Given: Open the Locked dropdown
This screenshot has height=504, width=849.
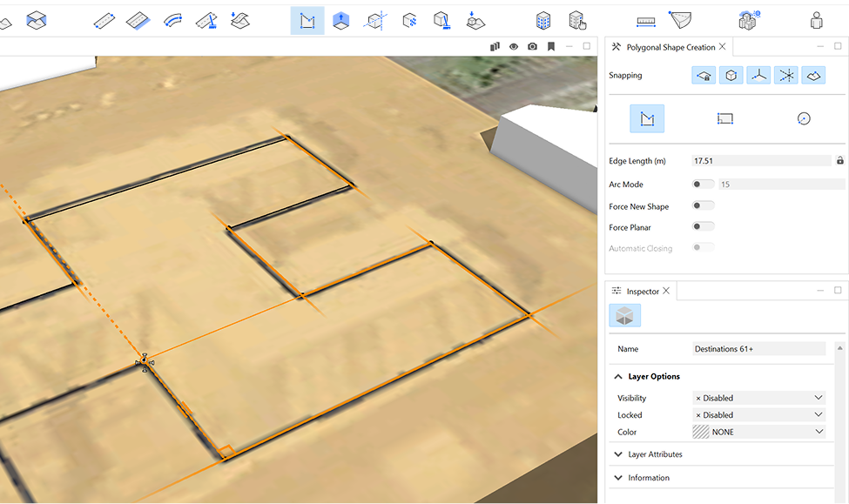Looking at the screenshot, I should point(758,415).
